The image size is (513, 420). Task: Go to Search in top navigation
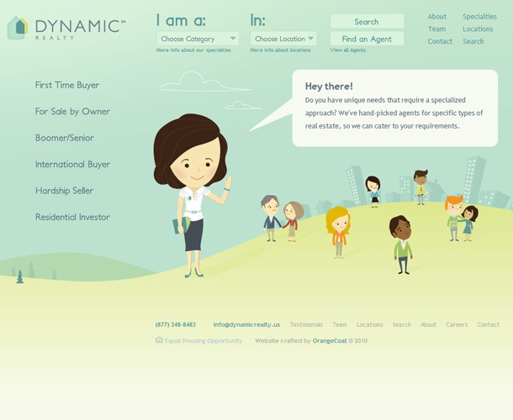click(473, 41)
